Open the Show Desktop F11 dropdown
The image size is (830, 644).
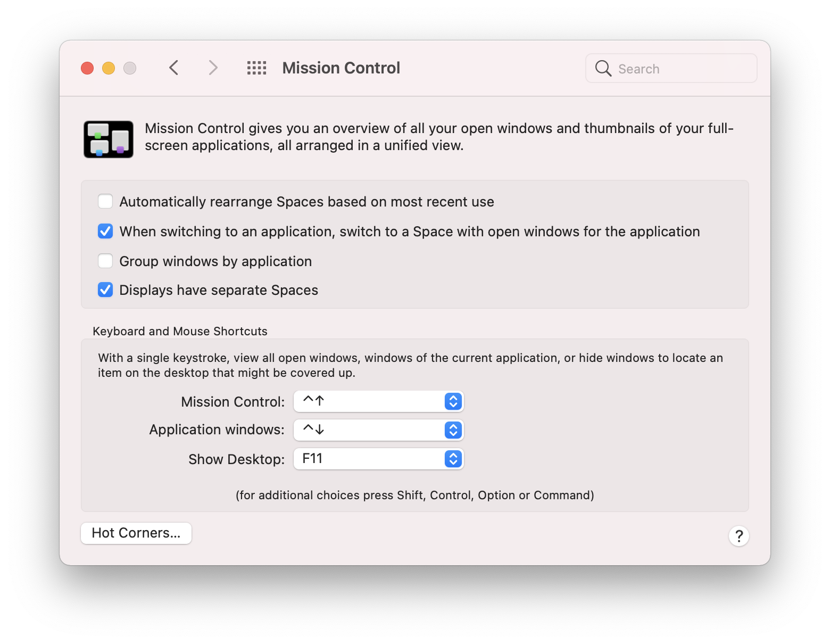pyautogui.click(x=378, y=459)
